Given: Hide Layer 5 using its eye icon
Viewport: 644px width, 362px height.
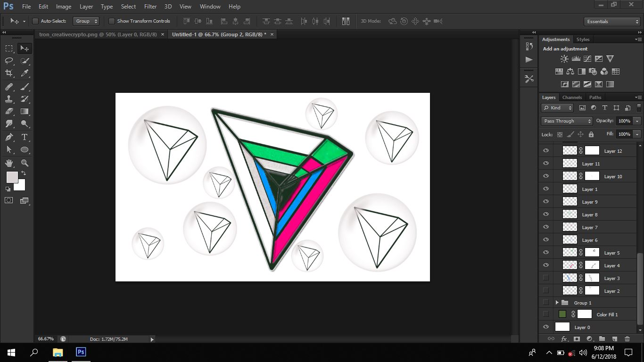Looking at the screenshot, I should pos(546,253).
